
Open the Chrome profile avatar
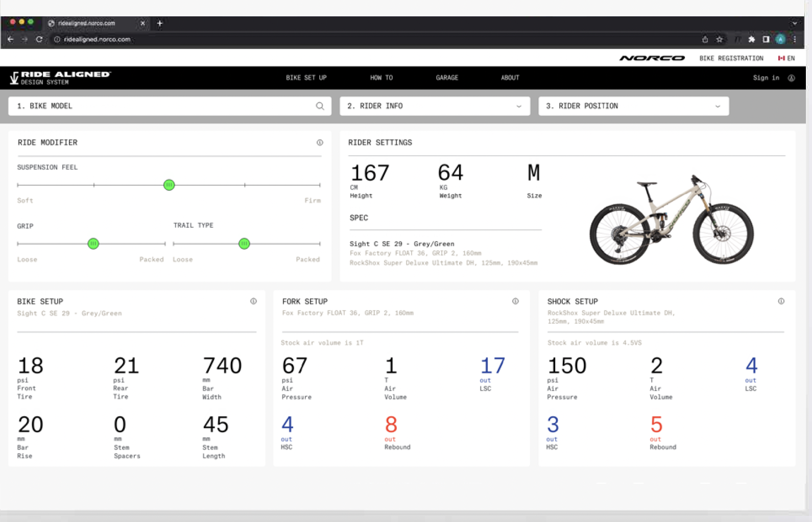780,39
